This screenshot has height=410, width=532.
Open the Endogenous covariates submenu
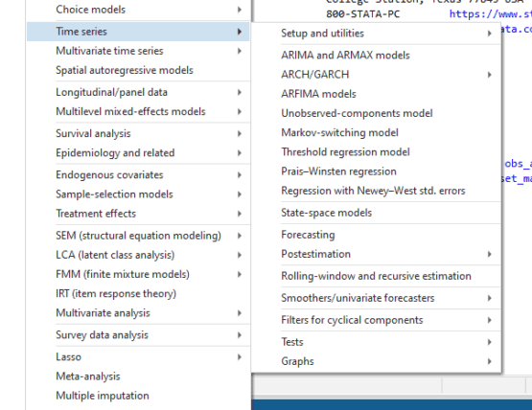click(138, 175)
